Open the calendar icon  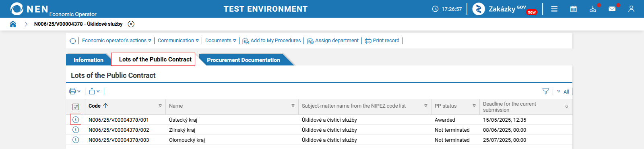[574, 9]
